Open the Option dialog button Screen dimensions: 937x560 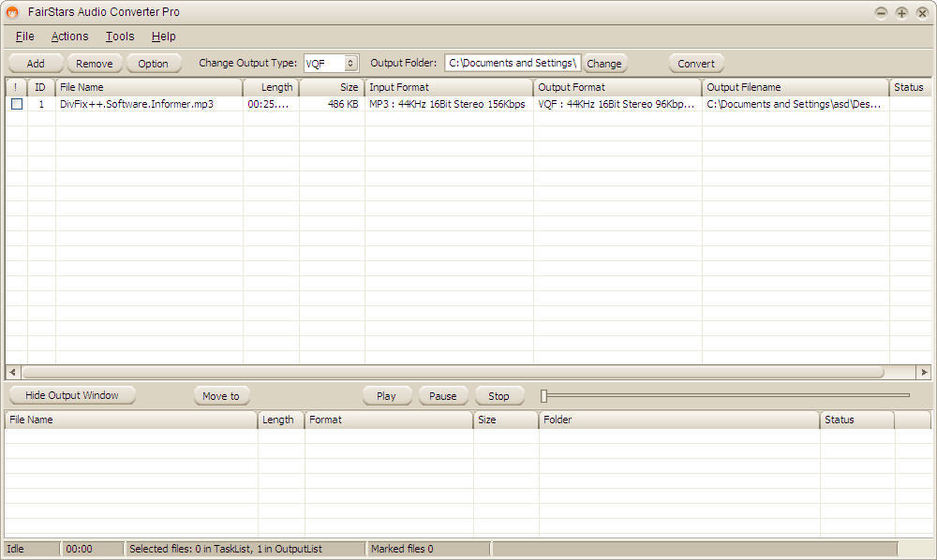coord(153,64)
